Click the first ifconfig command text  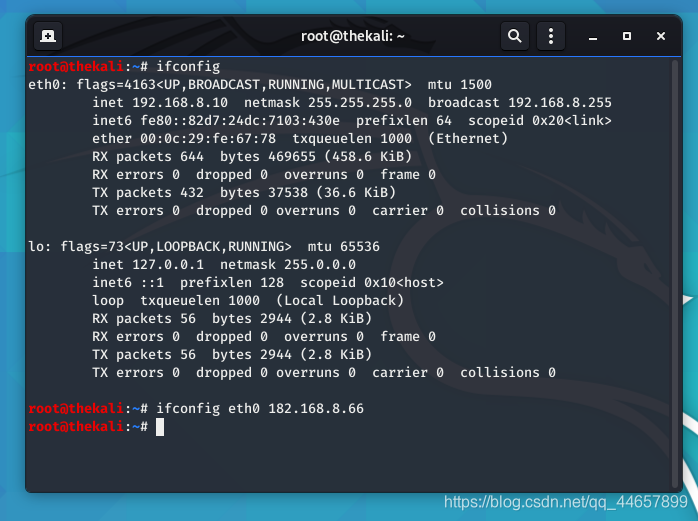tap(187, 67)
